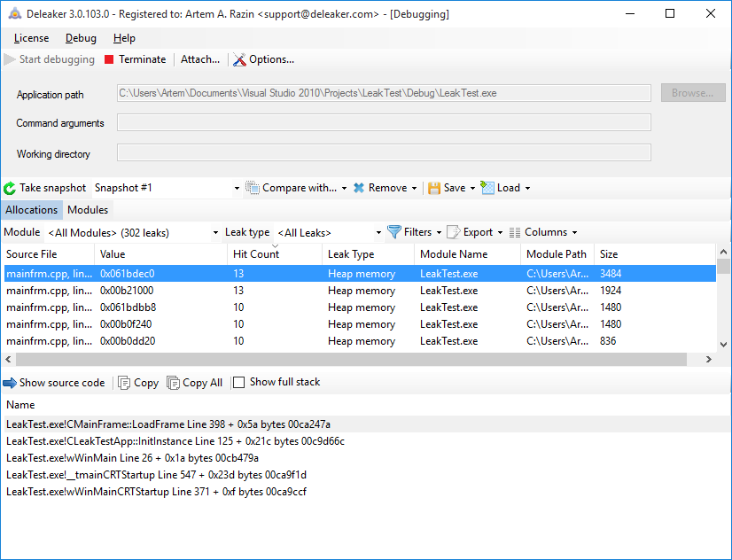Click the Export icon on the filter bar
732x560 pixels.
click(x=452, y=231)
